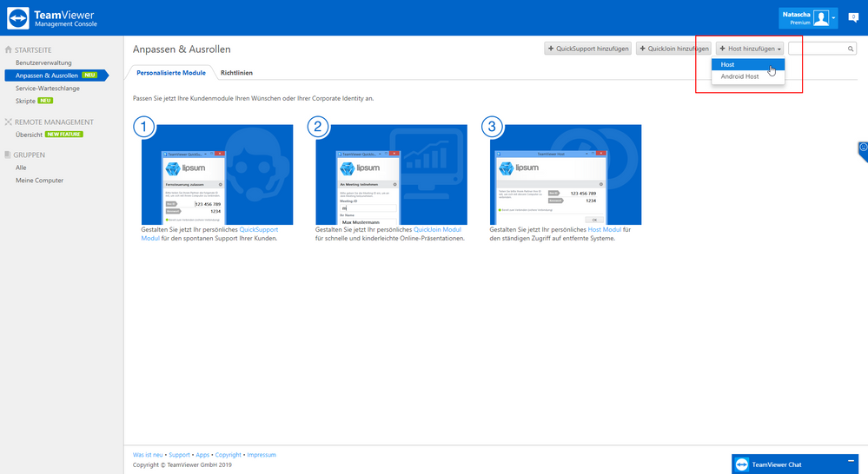The width and height of the screenshot is (868, 474).
Task: Click the NEW FEATURE badge beside Übersicht
Action: [64, 135]
